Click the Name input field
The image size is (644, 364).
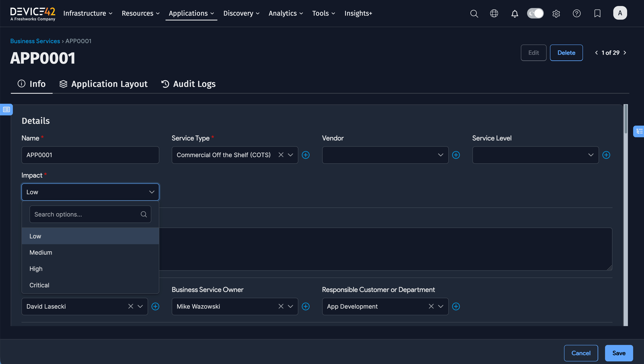tap(90, 155)
